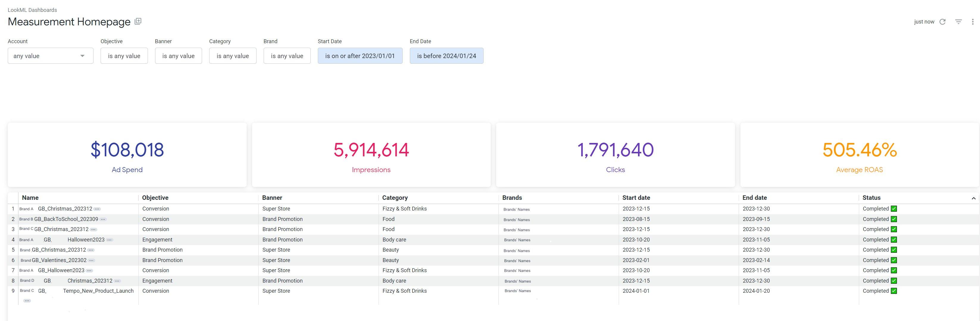The width and height of the screenshot is (980, 321).
Task: Click the refresh dashboard icon
Action: (x=943, y=22)
